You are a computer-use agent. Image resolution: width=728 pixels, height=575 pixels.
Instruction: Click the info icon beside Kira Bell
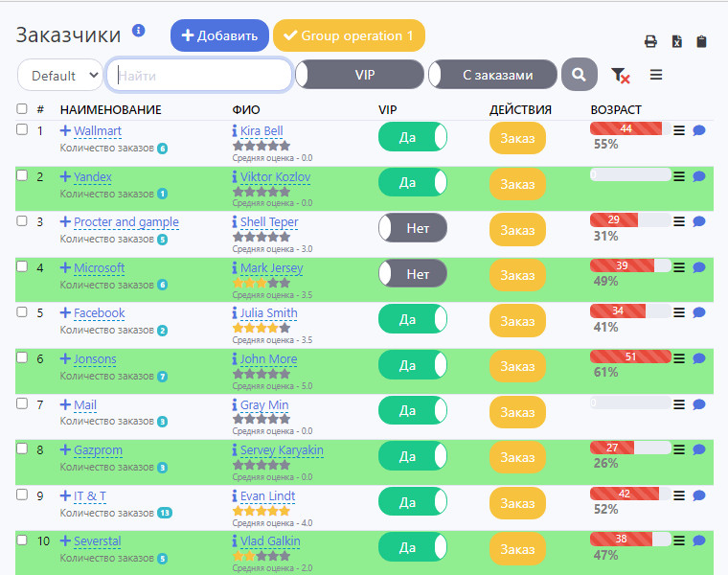click(235, 131)
